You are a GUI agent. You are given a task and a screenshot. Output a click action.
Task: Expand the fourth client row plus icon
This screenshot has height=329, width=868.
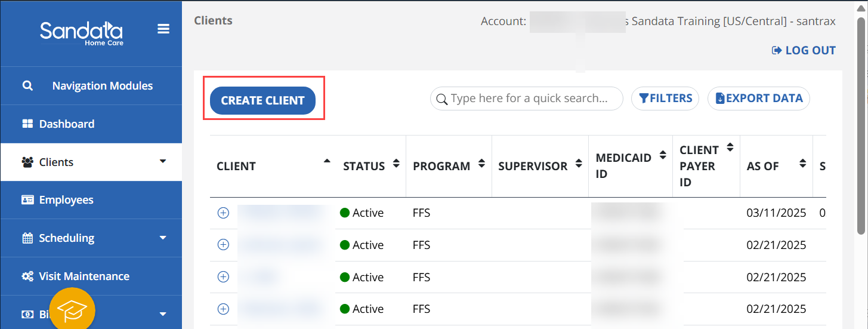223,309
